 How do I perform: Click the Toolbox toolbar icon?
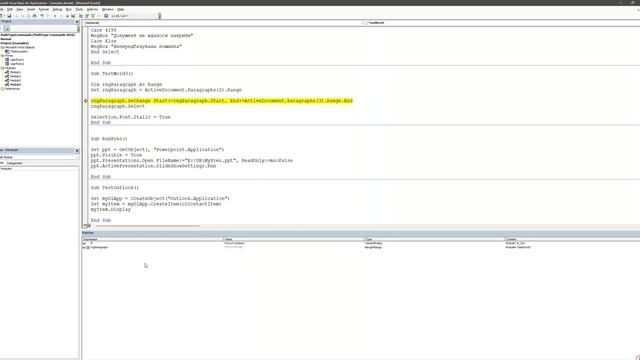99,16
